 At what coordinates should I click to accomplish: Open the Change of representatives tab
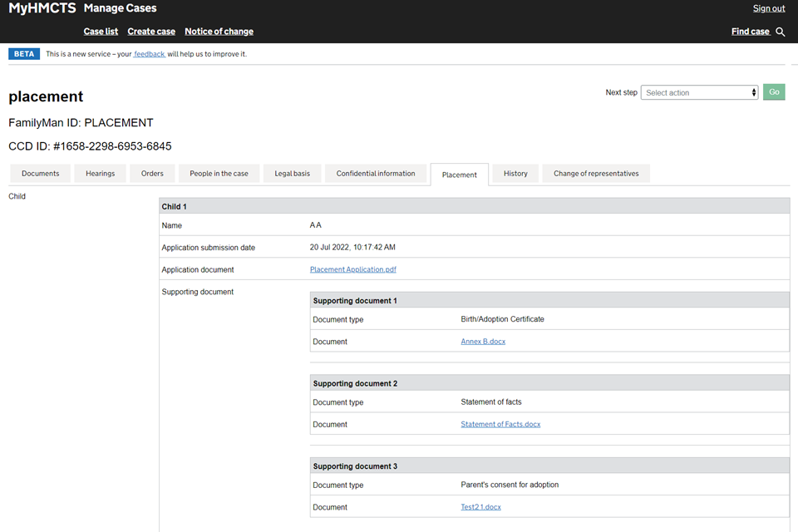coord(596,174)
